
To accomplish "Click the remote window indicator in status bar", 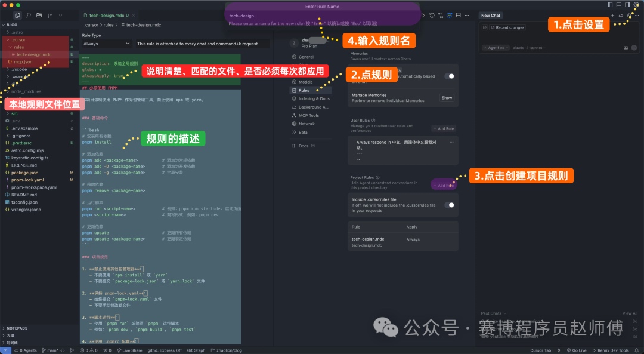I will (5, 350).
